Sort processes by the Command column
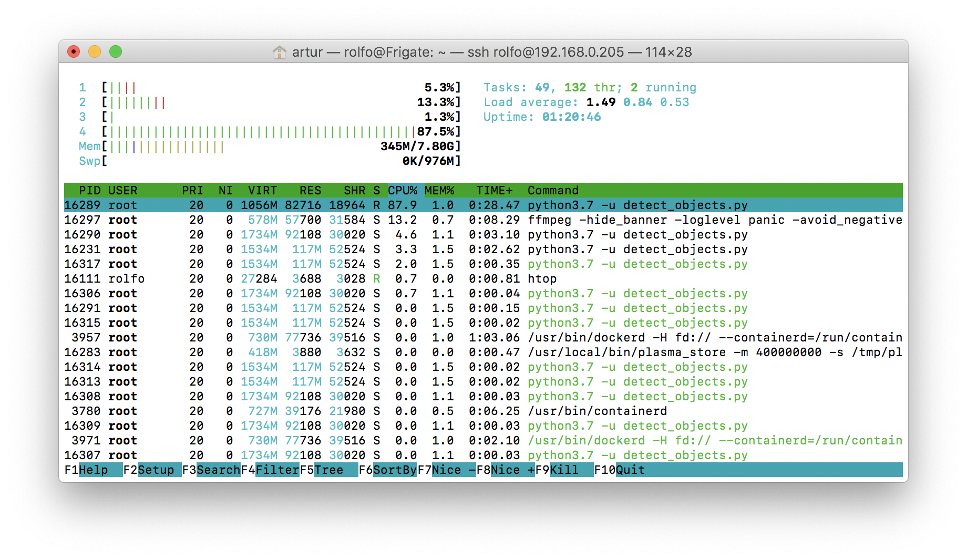The width and height of the screenshot is (967, 560). (x=552, y=190)
